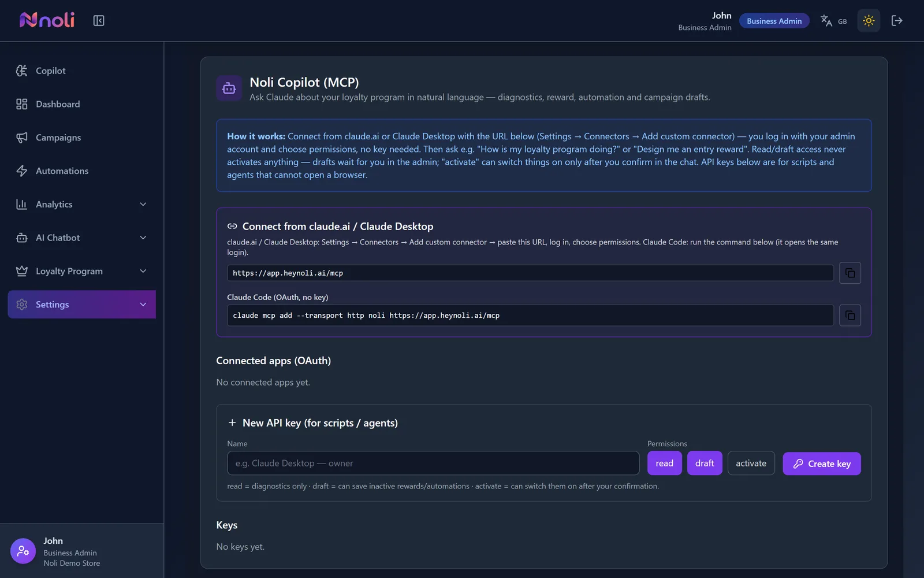The image size is (924, 578).
Task: Open the Automations section
Action: coord(81,171)
